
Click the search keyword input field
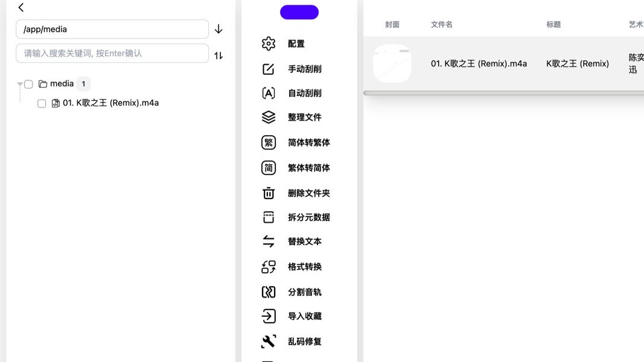tap(112, 53)
